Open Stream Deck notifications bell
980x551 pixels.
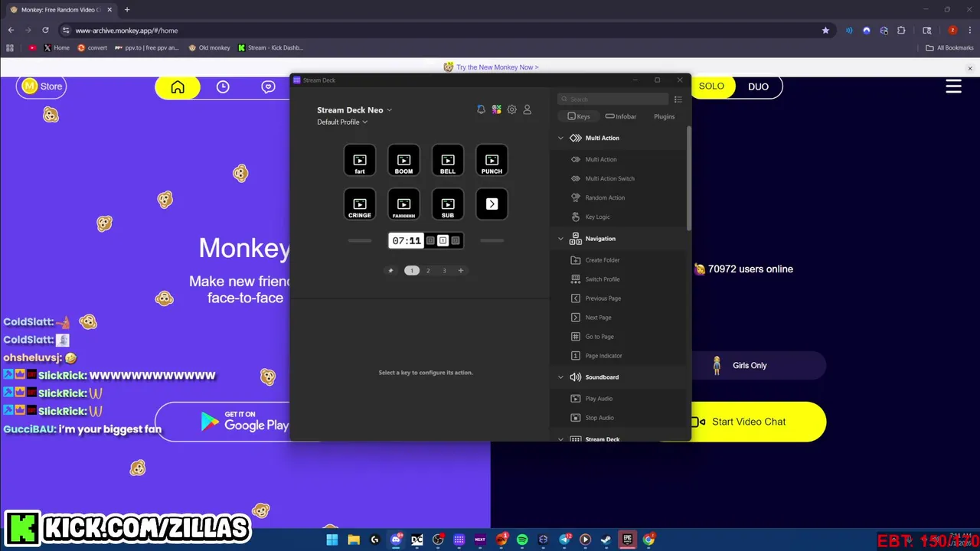click(x=481, y=110)
